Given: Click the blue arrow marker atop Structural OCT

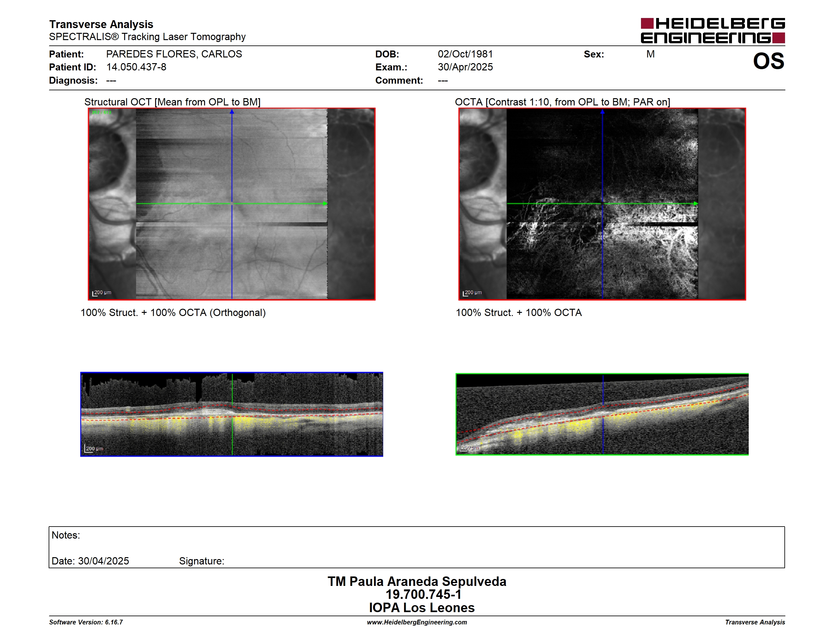Looking at the screenshot, I should pyautogui.click(x=232, y=112).
